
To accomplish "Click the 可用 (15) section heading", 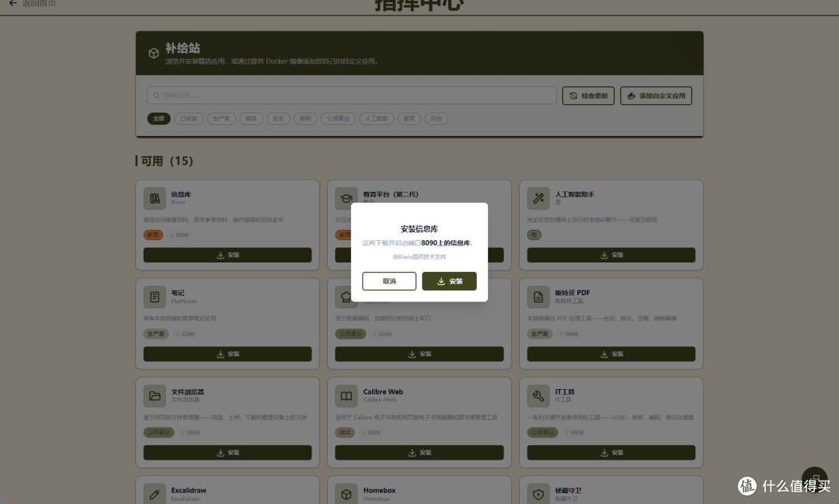I will (166, 161).
